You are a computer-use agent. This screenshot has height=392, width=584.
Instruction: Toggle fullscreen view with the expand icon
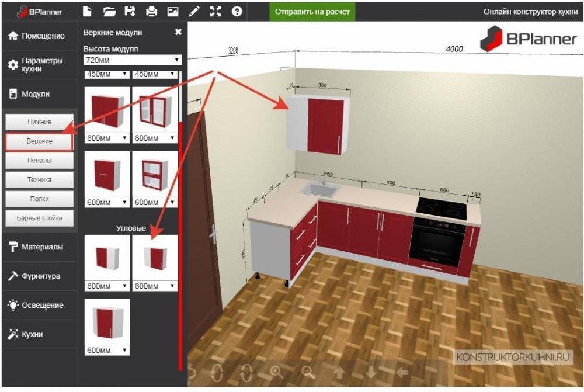tap(215, 11)
